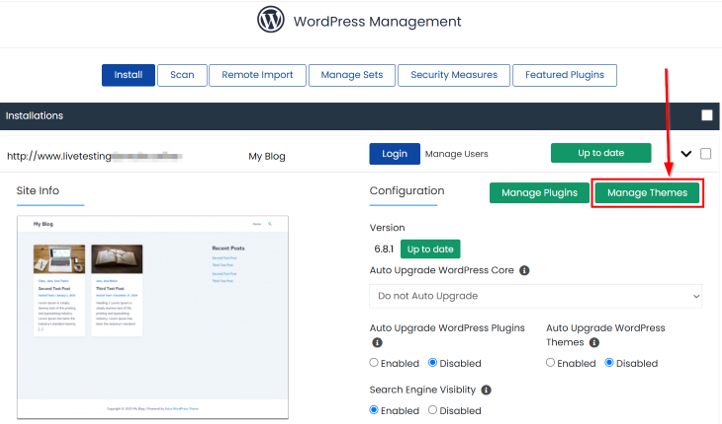Click the Manage Plugins button
This screenshot has height=424, width=722.
pyautogui.click(x=539, y=193)
